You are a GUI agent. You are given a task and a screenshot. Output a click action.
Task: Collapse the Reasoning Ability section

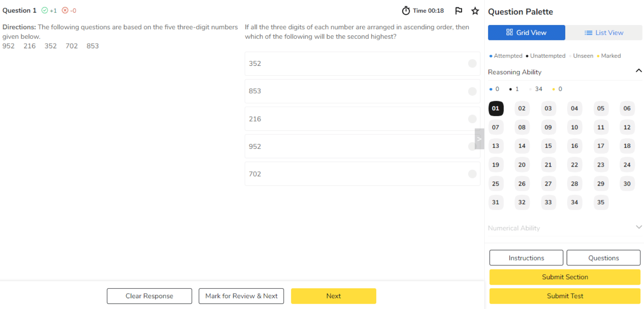pos(638,71)
